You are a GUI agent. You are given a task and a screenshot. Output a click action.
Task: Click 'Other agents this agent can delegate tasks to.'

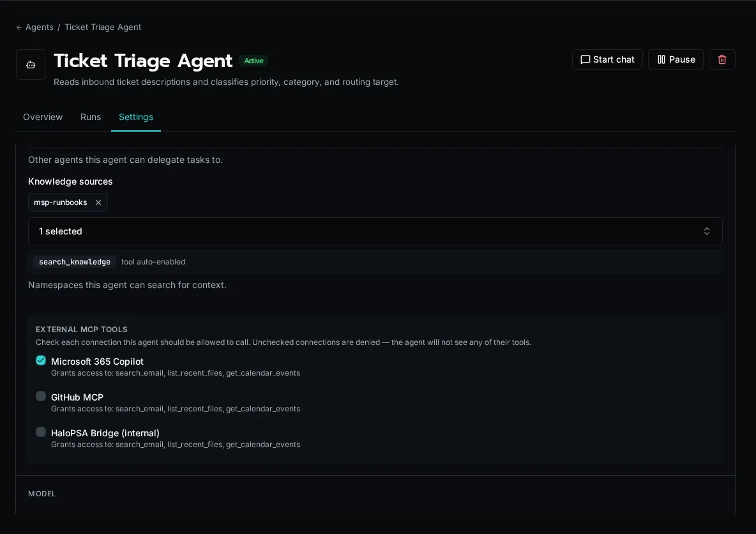125,160
